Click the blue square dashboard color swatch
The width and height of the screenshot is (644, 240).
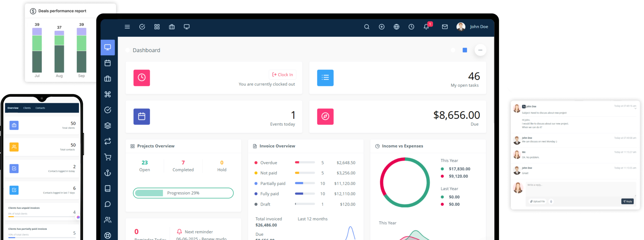pos(465,50)
